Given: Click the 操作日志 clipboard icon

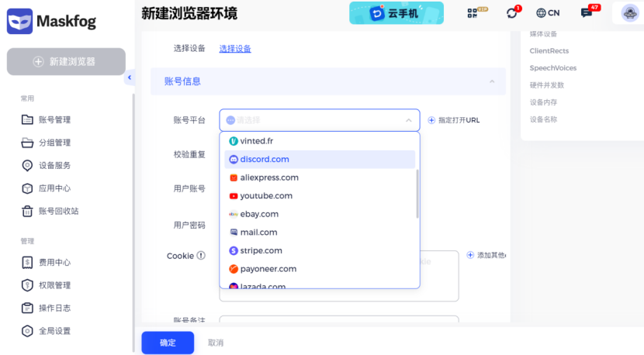Looking at the screenshot, I should [27, 308].
